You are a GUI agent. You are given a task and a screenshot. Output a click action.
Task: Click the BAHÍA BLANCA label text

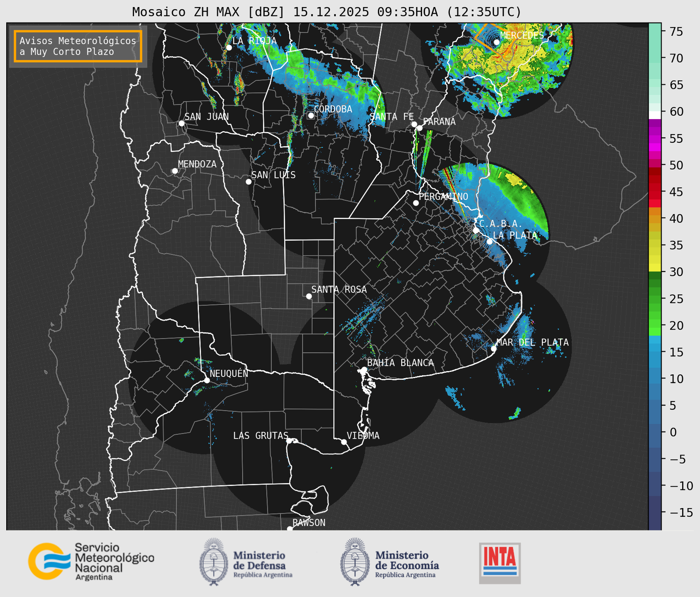pos(400,363)
